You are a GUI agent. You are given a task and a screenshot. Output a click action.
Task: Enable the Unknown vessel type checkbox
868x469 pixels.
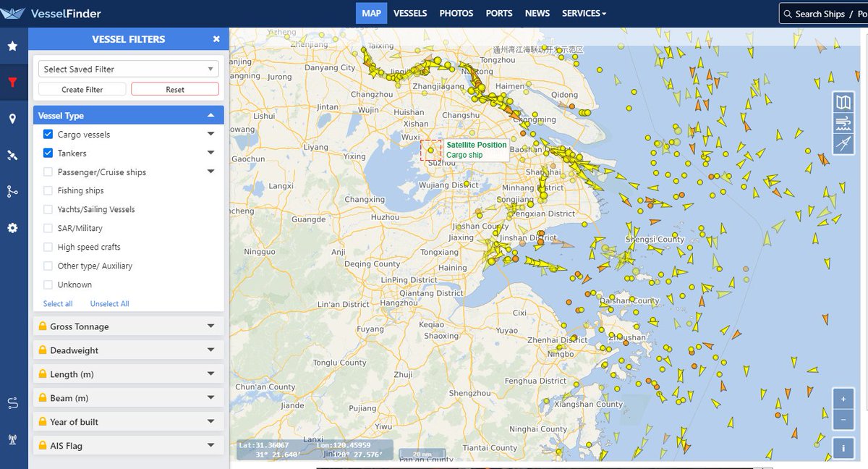click(x=48, y=284)
